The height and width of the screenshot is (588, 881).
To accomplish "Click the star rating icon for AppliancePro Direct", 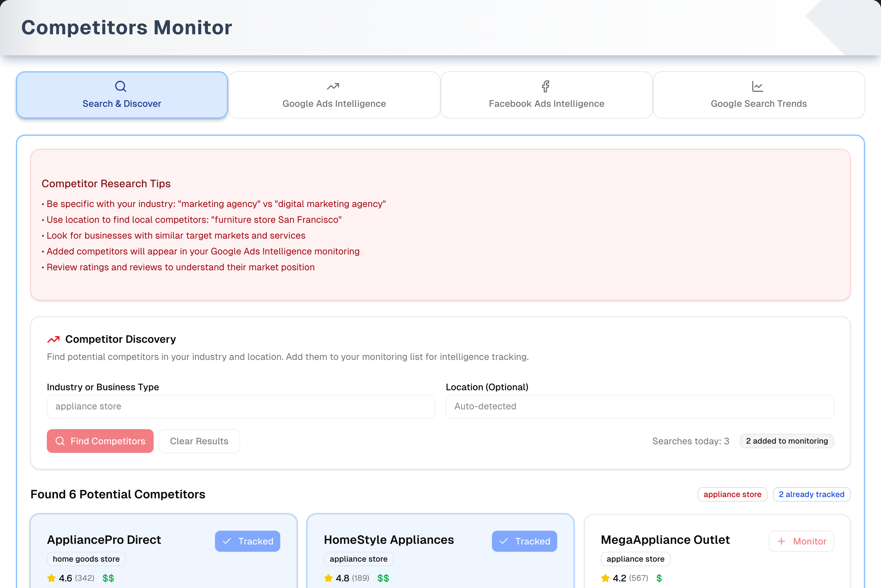I will coord(51,578).
